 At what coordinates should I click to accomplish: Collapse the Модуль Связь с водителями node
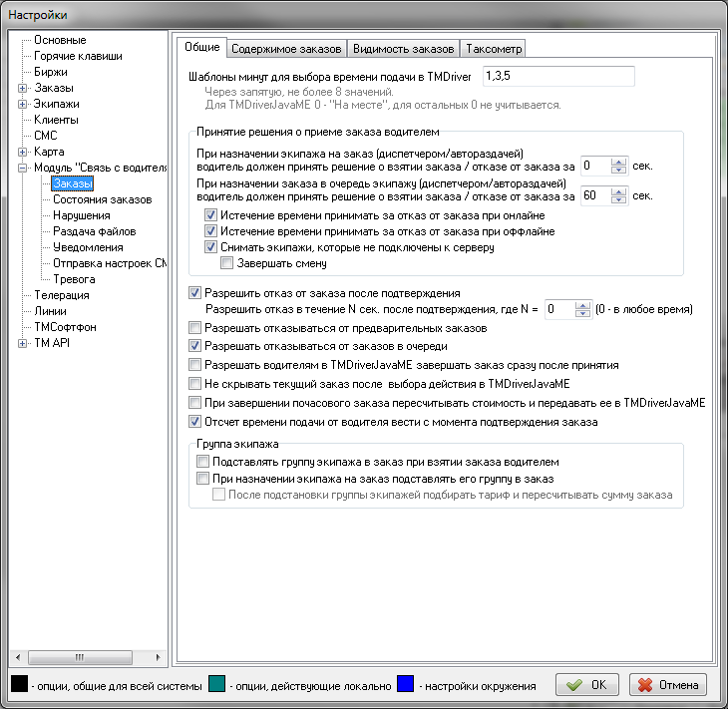point(22,168)
